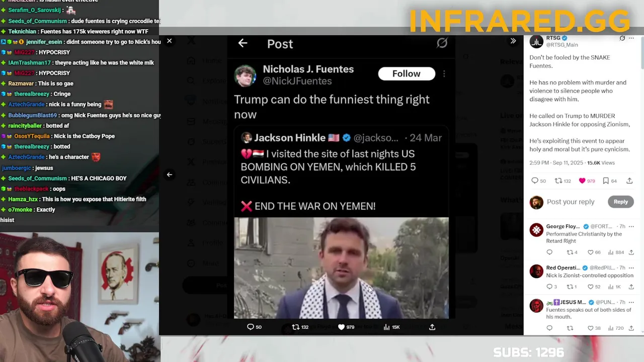The width and height of the screenshot is (644, 362).
Task: Like the George Floyd comment with 66 likes
Action: click(x=594, y=252)
